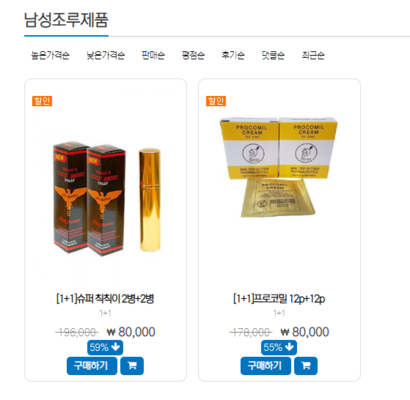The height and width of the screenshot is (400, 410).
Task: Click the 55% discount arrow badge
Action: pos(279,347)
